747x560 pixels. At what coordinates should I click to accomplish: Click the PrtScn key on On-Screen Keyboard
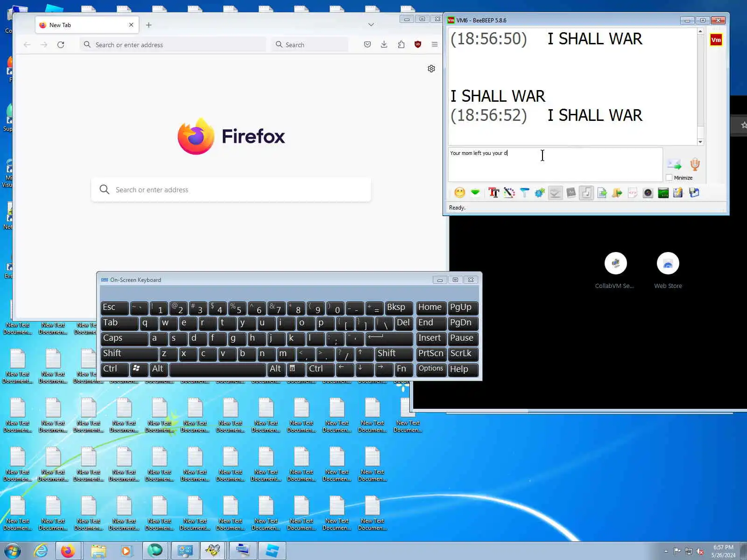431,354
